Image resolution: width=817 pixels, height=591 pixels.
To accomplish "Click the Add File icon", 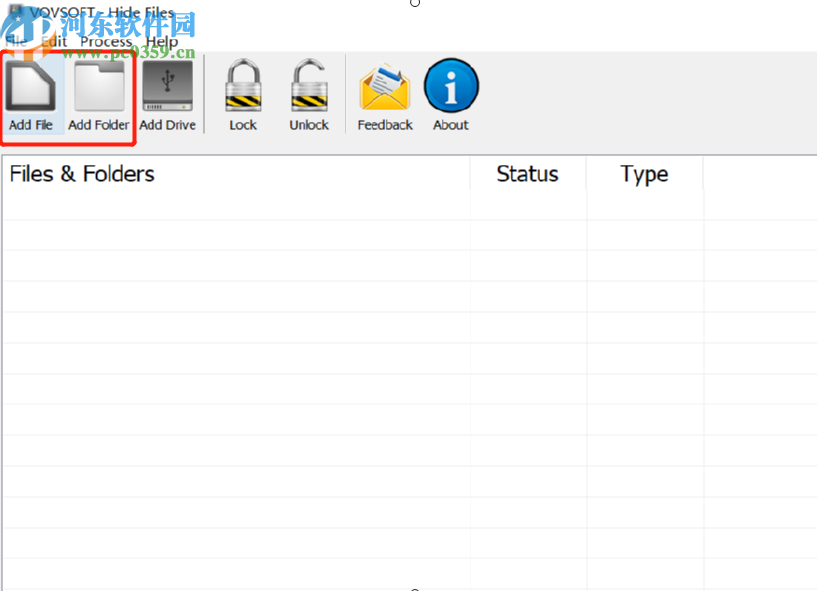I will [31, 86].
